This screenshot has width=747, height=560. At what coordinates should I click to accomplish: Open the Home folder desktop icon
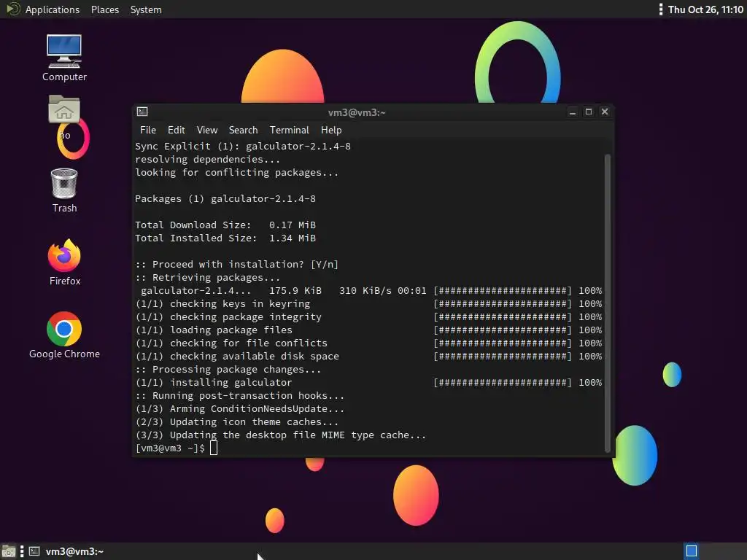64,117
